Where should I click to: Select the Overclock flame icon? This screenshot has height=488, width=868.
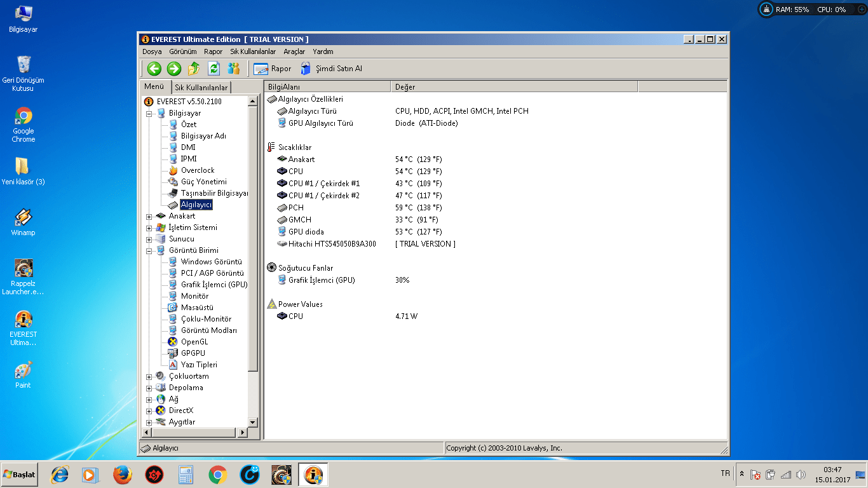[x=173, y=170]
